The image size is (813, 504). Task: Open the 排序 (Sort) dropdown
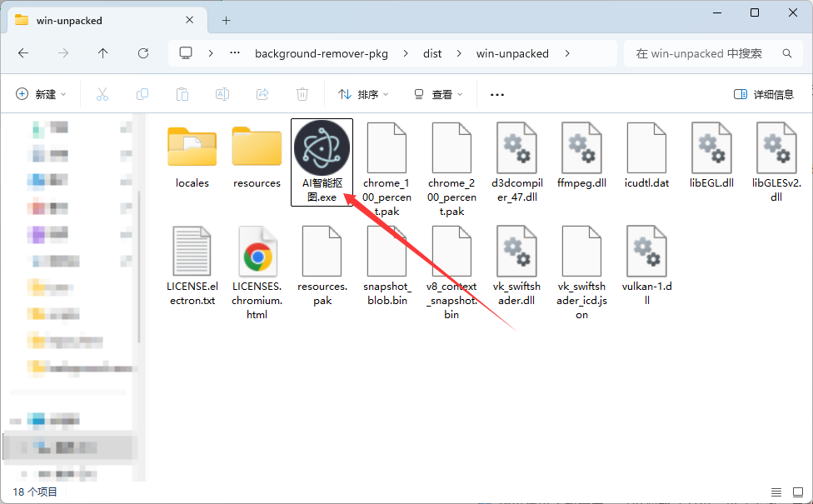click(363, 94)
